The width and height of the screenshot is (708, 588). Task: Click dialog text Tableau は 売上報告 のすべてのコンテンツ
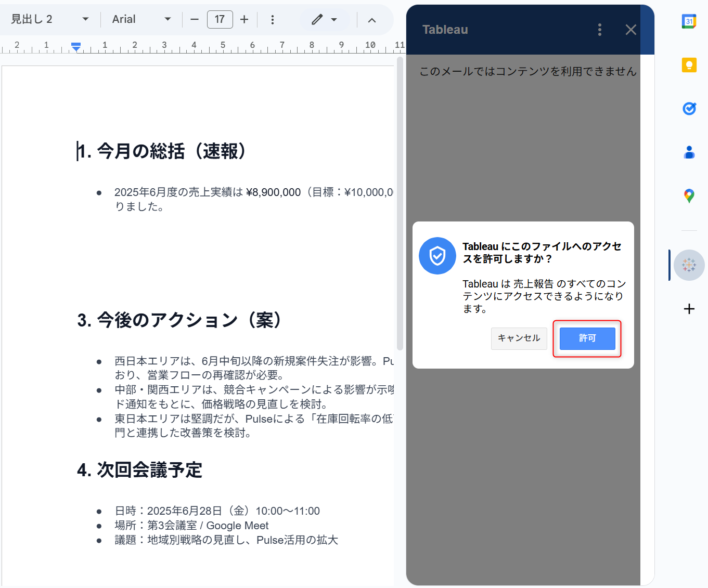[x=544, y=296]
